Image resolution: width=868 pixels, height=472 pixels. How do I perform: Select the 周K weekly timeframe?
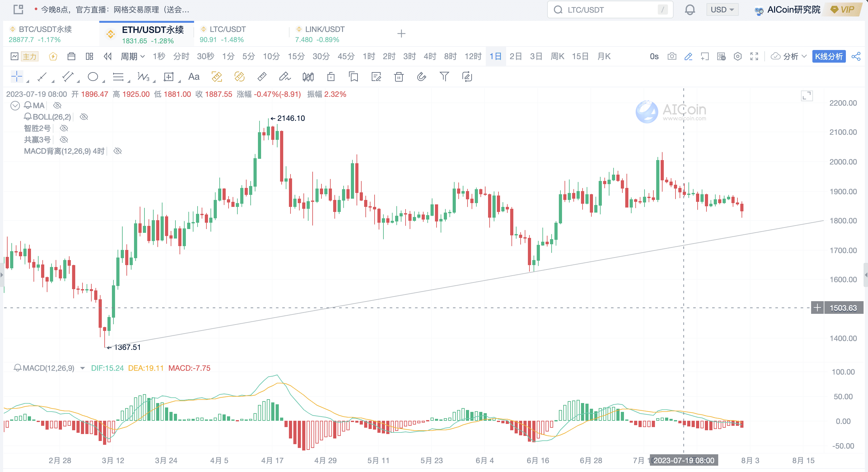click(557, 56)
